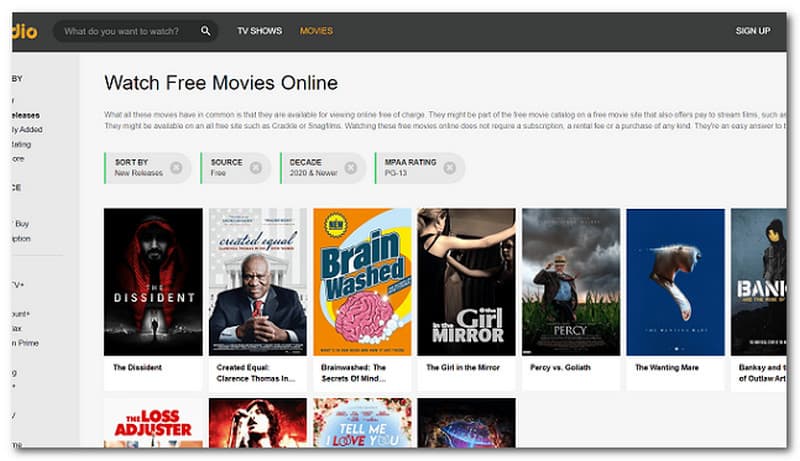Select Prime source option in sidebar
The width and height of the screenshot is (800, 461).
click(x=26, y=343)
